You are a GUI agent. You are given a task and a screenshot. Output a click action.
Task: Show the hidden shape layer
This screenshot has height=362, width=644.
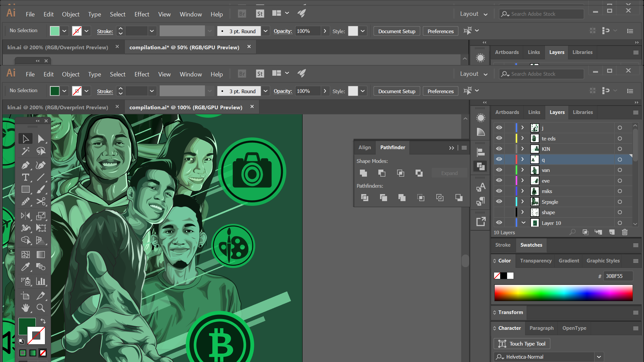(499, 212)
